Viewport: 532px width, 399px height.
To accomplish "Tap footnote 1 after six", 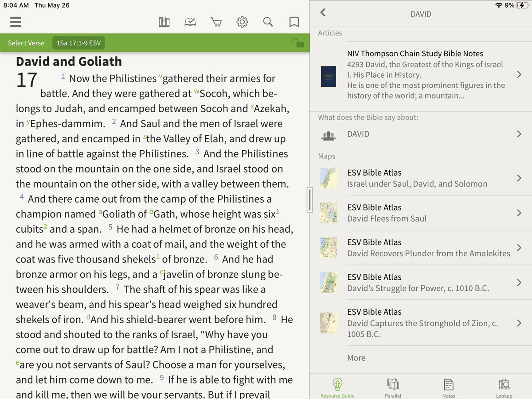I will tap(278, 211).
